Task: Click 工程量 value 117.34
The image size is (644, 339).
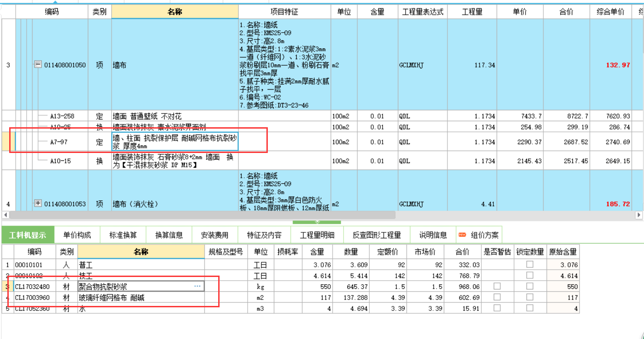Action: tap(485, 65)
